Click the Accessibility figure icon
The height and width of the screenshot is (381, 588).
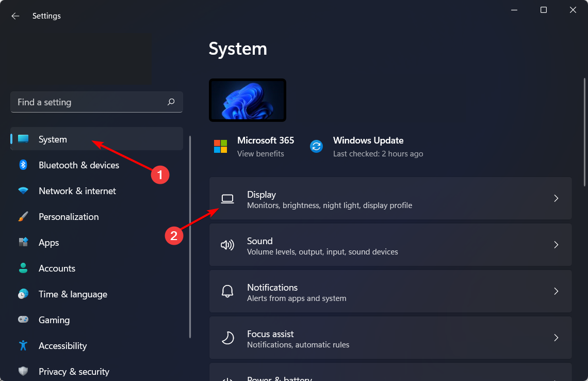coord(23,345)
